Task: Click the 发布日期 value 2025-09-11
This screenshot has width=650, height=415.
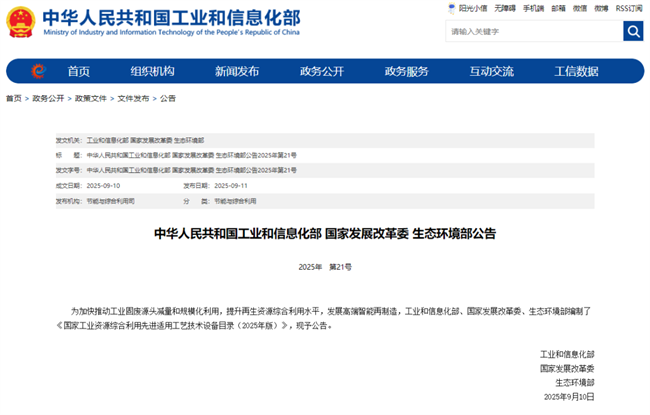Action: [231, 186]
